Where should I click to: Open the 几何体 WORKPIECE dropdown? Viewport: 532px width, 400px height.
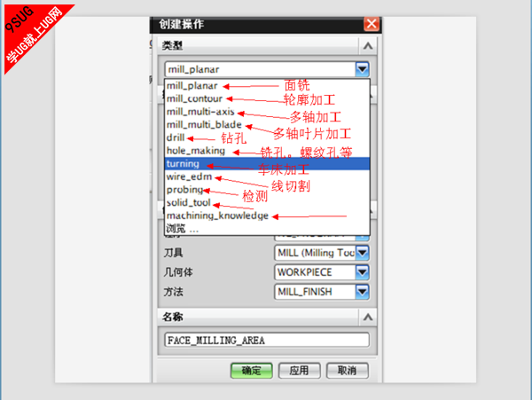pyautogui.click(x=362, y=272)
